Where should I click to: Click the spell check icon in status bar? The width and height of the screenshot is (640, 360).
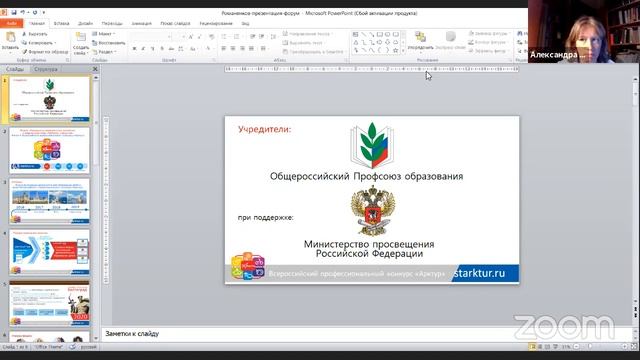[72, 347]
